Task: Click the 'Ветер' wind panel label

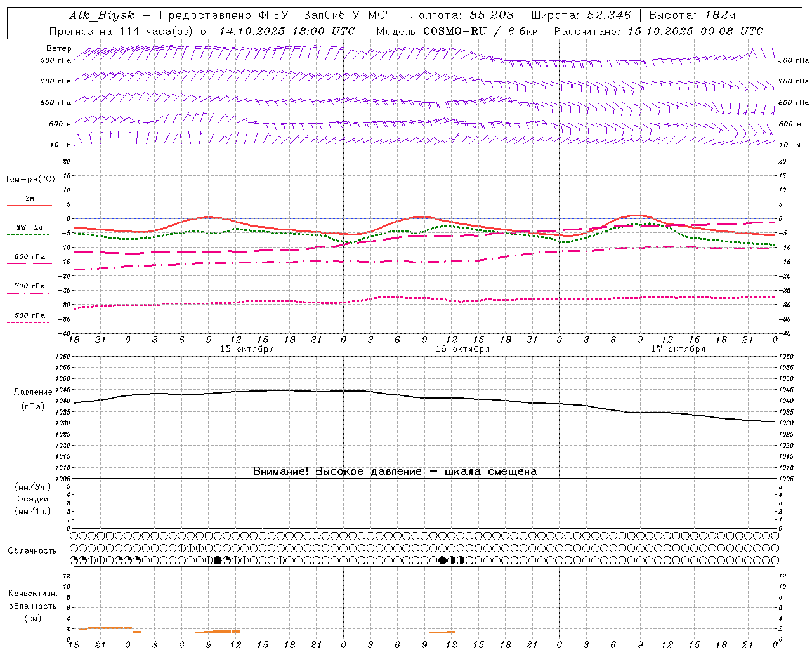Action: tap(59, 48)
